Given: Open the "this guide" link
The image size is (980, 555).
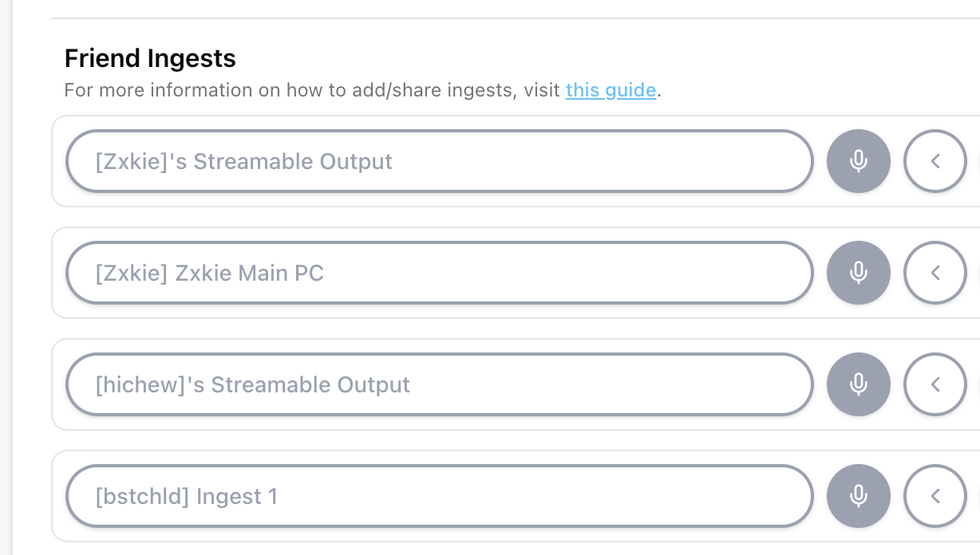Looking at the screenshot, I should 611,90.
